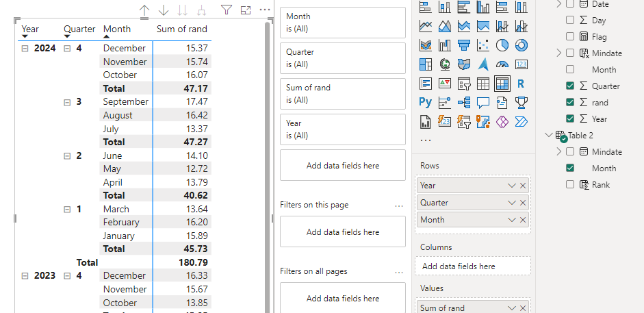644x313 pixels.
Task: Check Mindate checkbox under Table 2
Action: pyautogui.click(x=570, y=151)
